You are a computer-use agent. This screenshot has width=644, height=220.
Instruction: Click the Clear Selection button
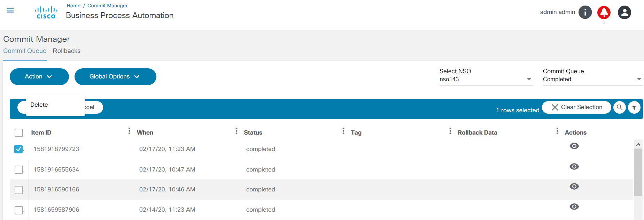[x=577, y=107]
